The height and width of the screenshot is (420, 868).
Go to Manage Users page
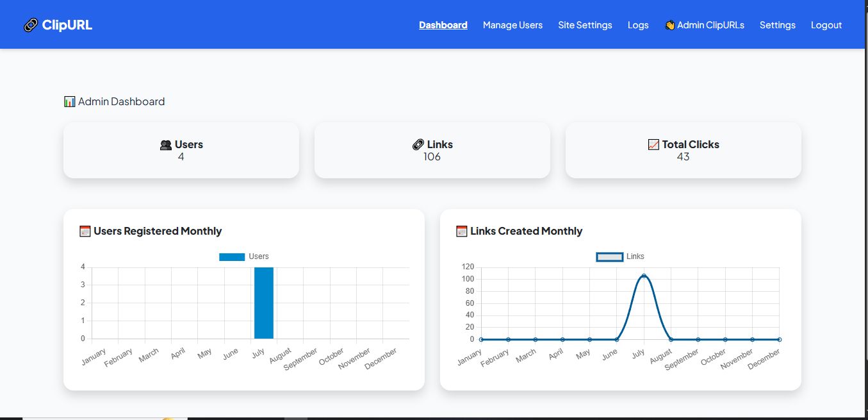click(512, 25)
